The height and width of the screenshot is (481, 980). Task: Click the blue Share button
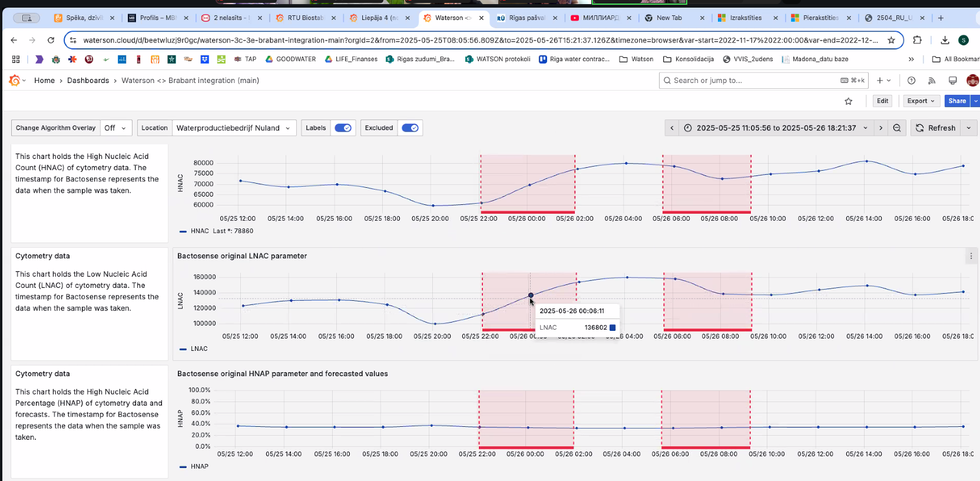pos(957,101)
